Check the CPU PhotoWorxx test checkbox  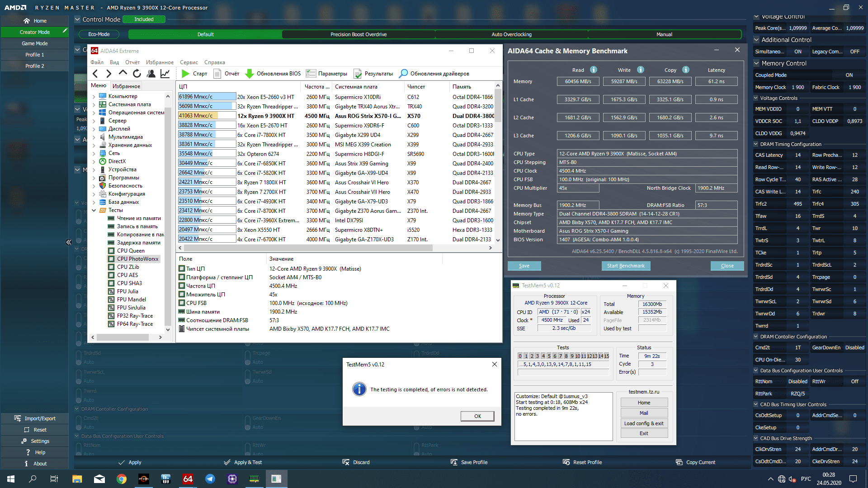(111, 259)
